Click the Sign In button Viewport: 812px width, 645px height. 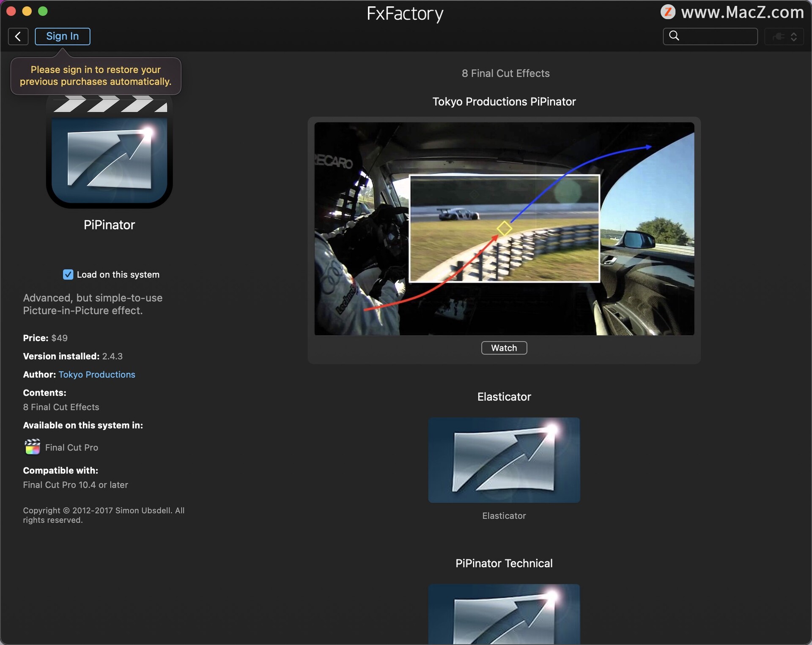[x=62, y=36]
